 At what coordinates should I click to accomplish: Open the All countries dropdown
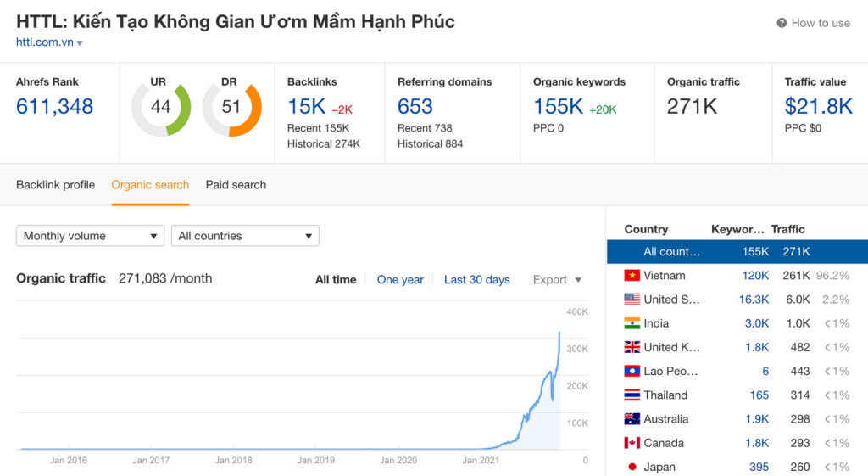pyautogui.click(x=245, y=236)
